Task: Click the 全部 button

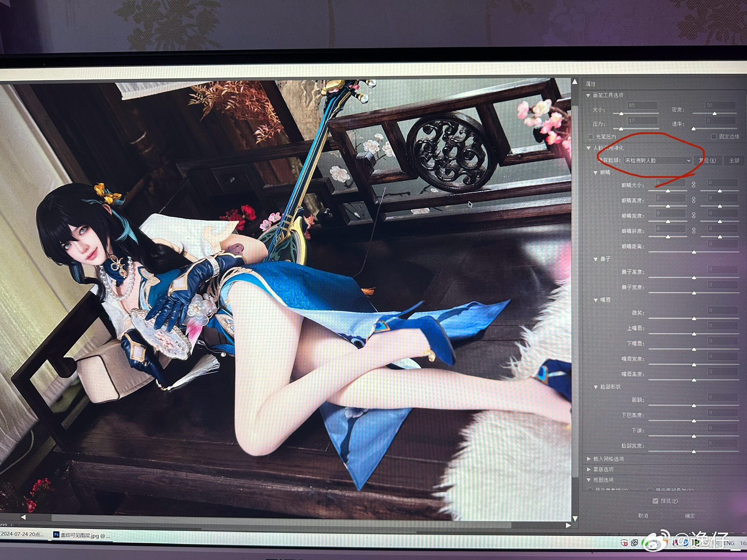Action: pyautogui.click(x=734, y=160)
